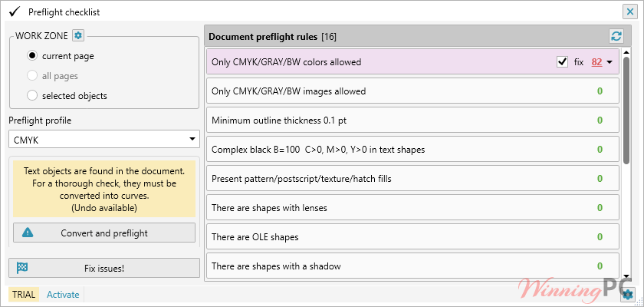Click the checkered flag on Fix issues
Viewport: 644px width, 307px height.
[x=22, y=269]
